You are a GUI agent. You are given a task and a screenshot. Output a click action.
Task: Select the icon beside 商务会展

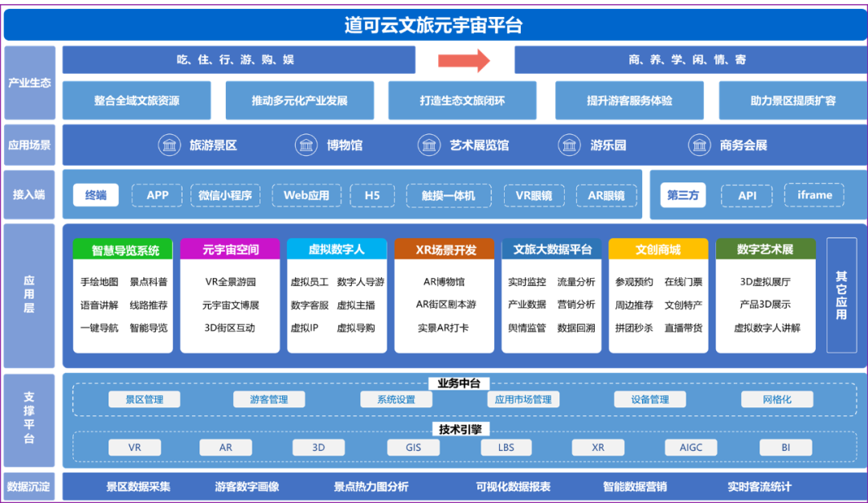699,145
